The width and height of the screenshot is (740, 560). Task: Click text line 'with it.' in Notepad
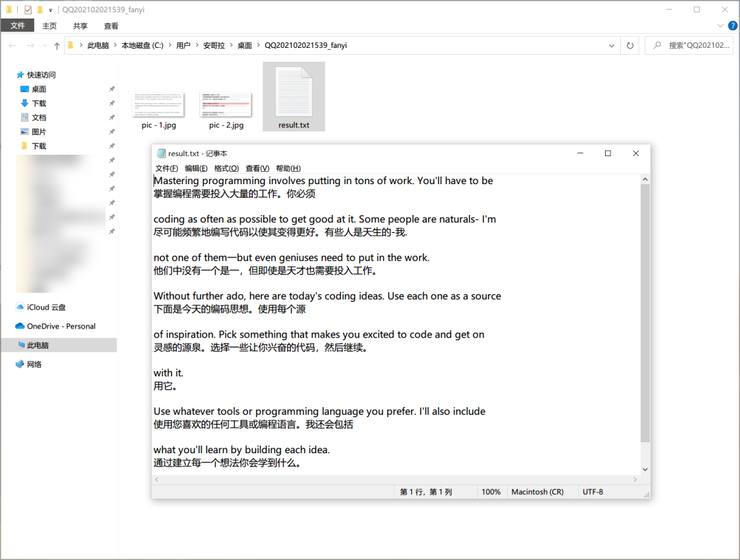169,373
